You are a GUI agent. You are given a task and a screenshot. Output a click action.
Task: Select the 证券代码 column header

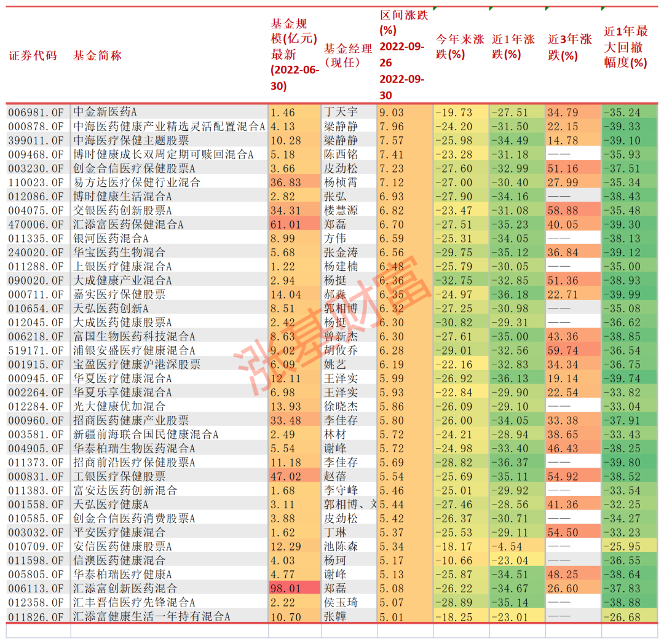coord(33,55)
